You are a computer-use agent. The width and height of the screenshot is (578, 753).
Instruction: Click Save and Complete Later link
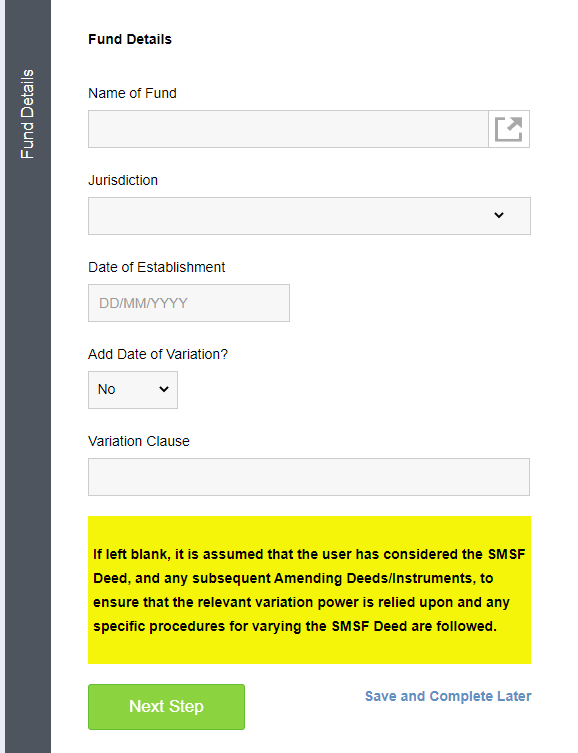[x=448, y=696]
